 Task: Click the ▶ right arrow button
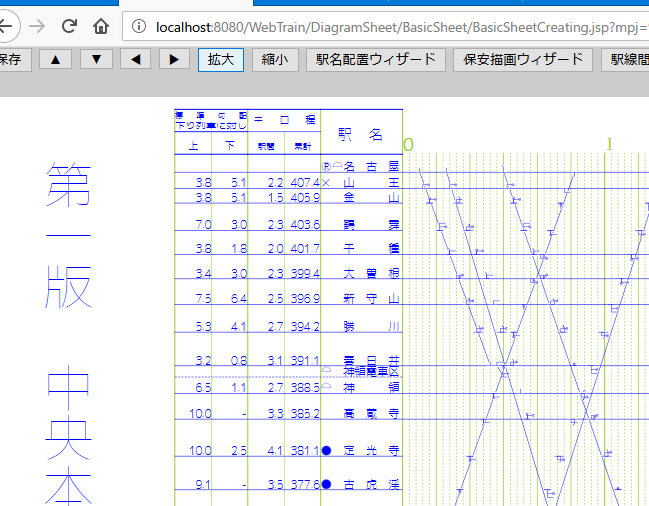[x=174, y=60]
